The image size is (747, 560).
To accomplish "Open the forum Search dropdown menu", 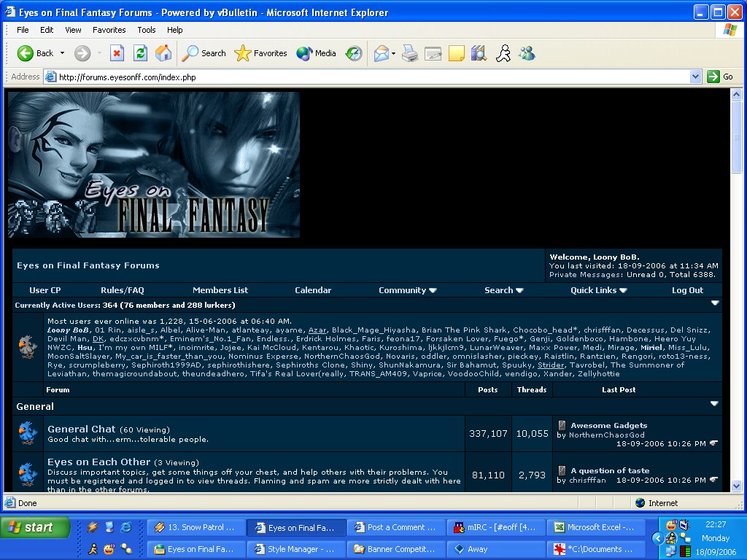I will coord(504,290).
